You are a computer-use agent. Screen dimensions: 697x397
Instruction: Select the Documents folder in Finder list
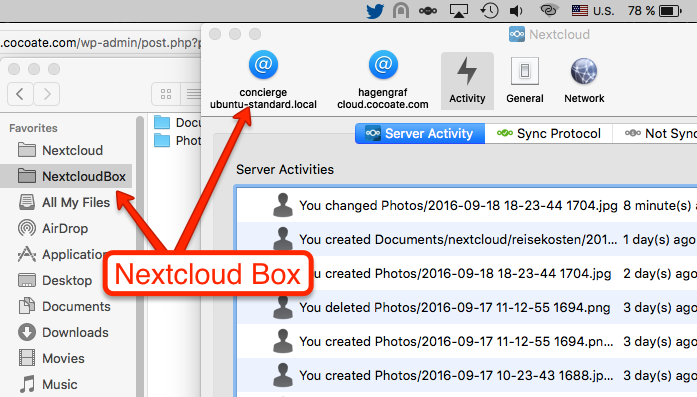coord(176,122)
